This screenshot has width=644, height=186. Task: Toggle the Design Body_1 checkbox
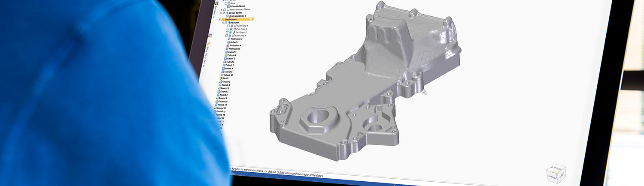click(227, 16)
